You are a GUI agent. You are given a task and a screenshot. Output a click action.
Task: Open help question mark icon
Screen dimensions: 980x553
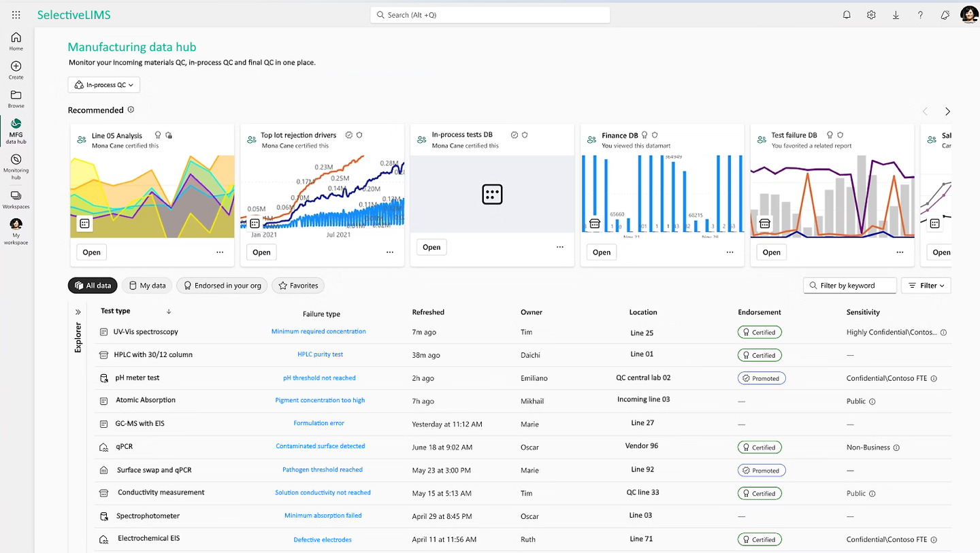pyautogui.click(x=920, y=15)
